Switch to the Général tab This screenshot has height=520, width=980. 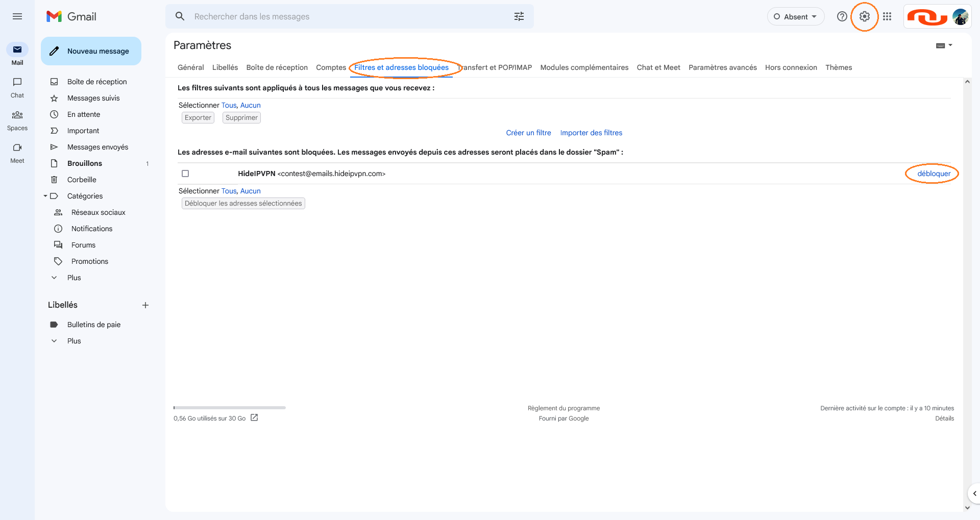pos(191,67)
